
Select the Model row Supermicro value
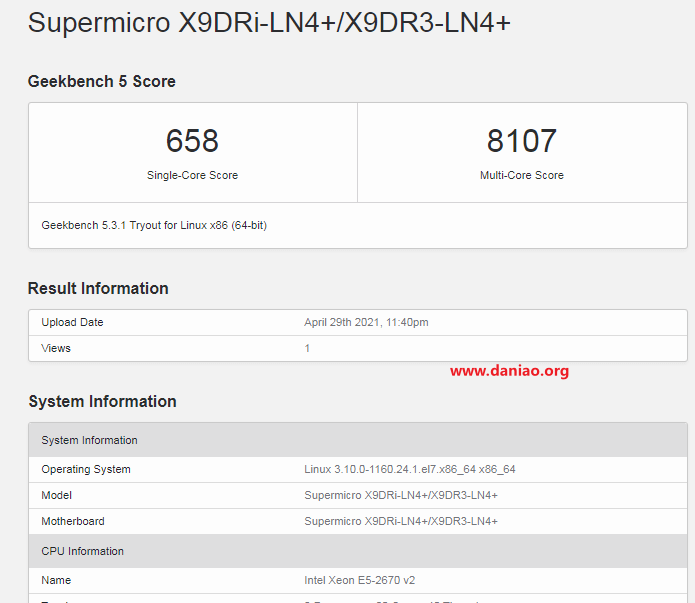click(x=401, y=495)
